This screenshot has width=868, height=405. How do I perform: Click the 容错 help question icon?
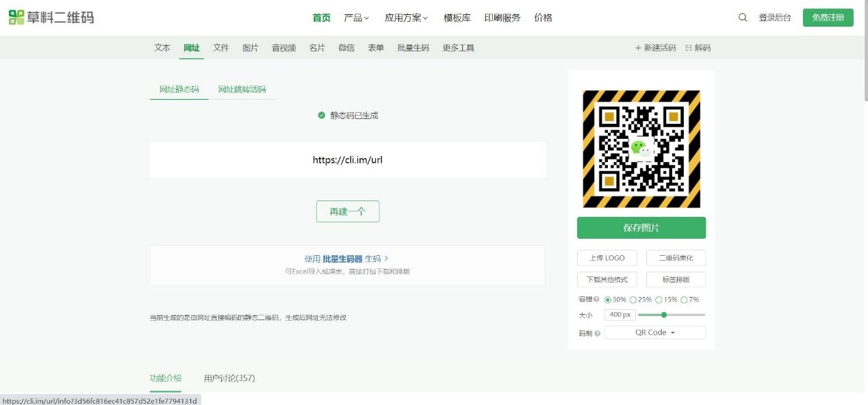coord(596,300)
